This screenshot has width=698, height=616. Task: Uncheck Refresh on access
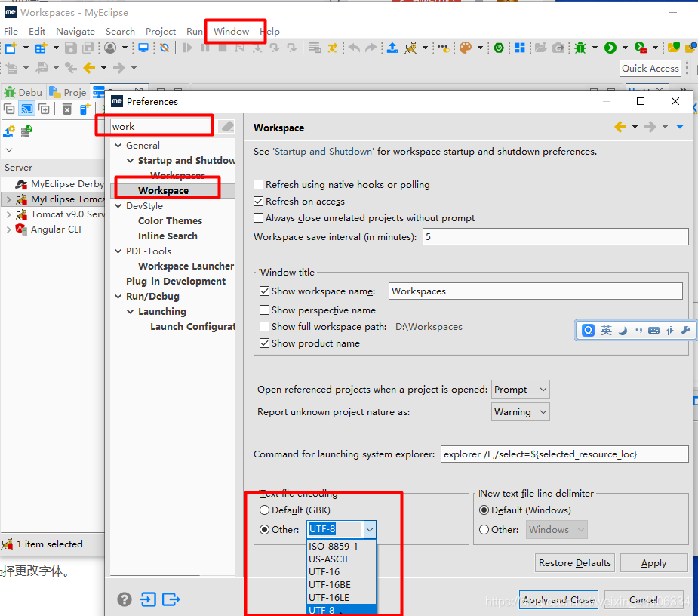pos(258,202)
